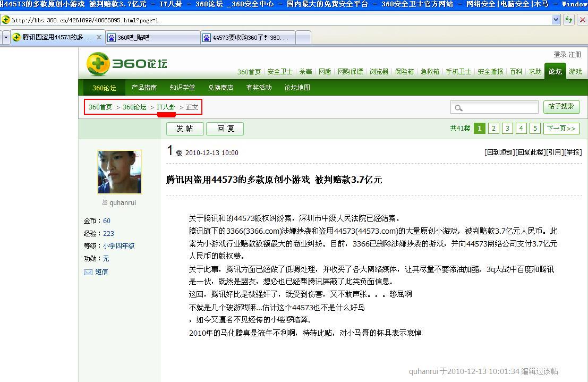This screenshot has height=382, width=588.
Task: Go to page 3 of thread
Action: pyautogui.click(x=507, y=129)
